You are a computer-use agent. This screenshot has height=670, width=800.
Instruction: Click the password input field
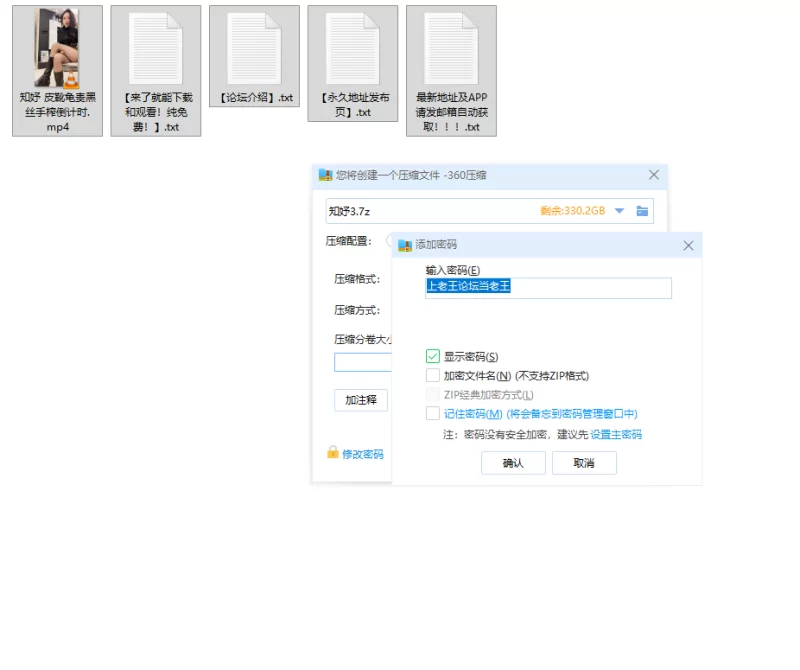pos(548,288)
